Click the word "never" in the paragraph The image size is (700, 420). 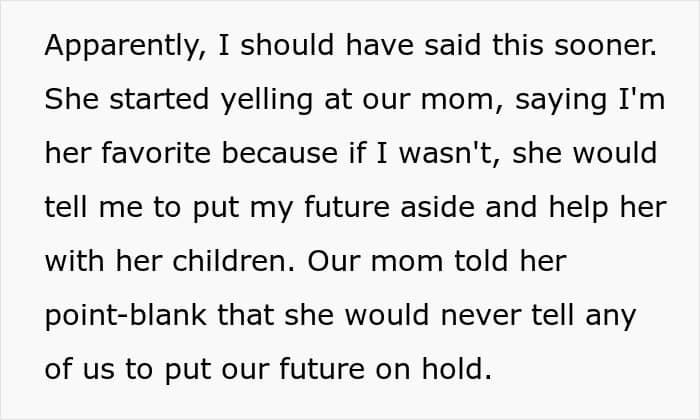pyautogui.click(x=481, y=316)
